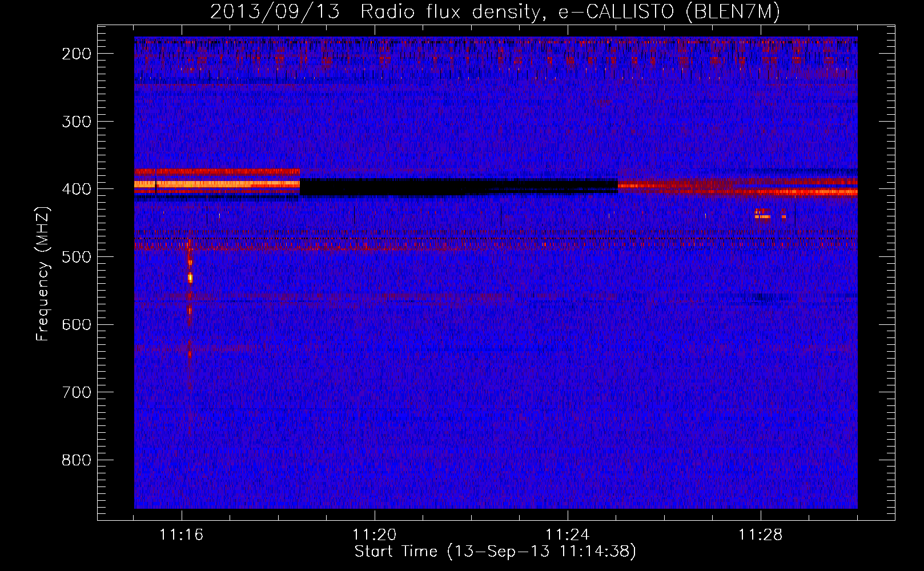Screen dimensions: 924x571
Task: Click the 600 frequency tick label
Action: tap(77, 324)
